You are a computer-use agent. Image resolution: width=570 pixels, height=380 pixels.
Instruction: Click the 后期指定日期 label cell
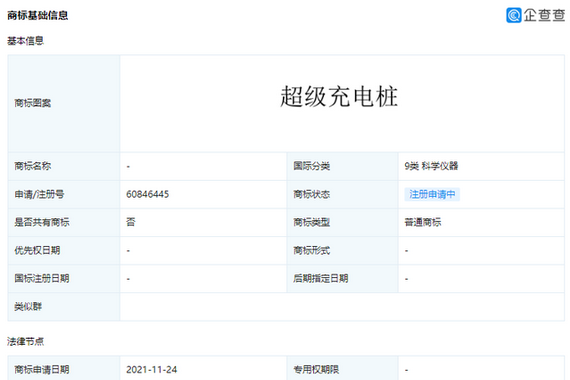(x=342, y=279)
